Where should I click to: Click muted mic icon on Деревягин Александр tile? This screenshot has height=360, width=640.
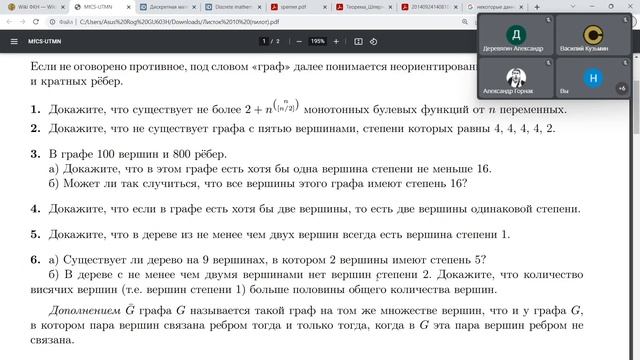coord(548,20)
